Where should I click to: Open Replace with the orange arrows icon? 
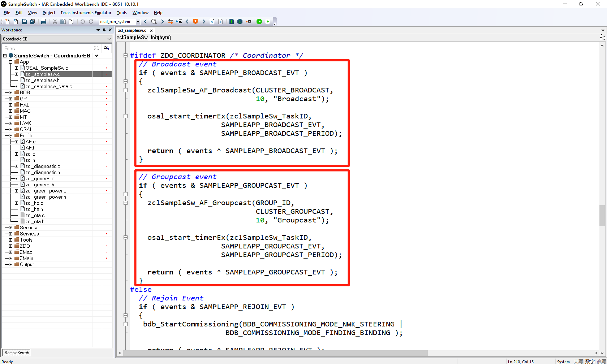[x=171, y=22]
